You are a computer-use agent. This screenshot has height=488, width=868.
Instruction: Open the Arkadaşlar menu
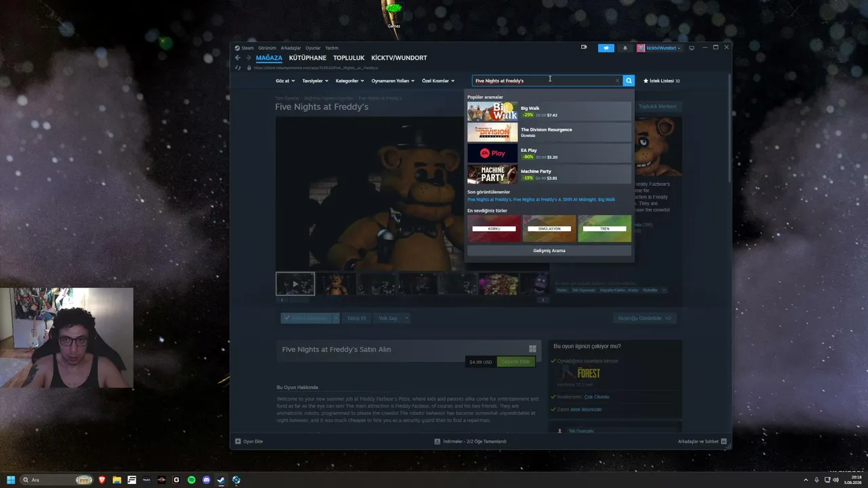point(291,48)
